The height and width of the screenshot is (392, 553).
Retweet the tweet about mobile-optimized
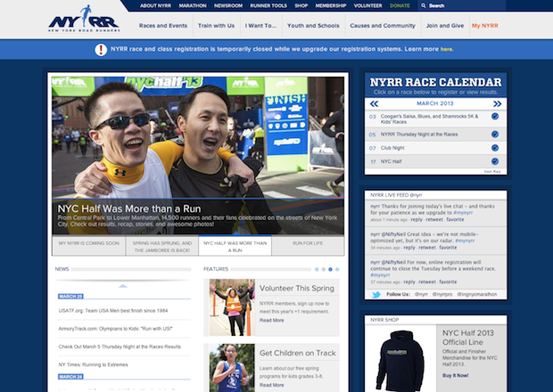click(427, 248)
